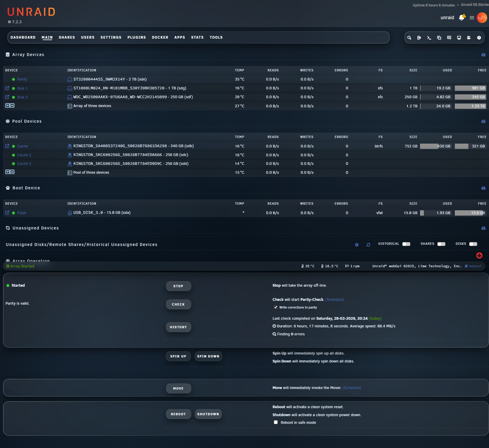Image resolution: width=489 pixels, height=448 pixels.
Task: Toggle the Disks switch
Action: tap(473, 244)
